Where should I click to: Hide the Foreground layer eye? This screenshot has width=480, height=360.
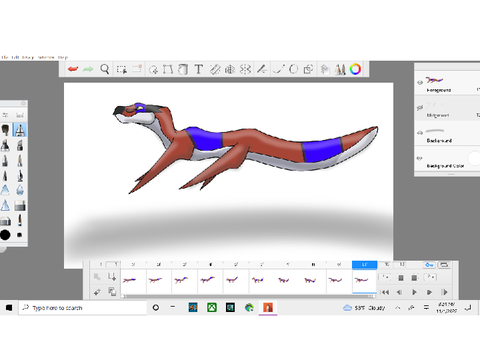tap(420, 82)
